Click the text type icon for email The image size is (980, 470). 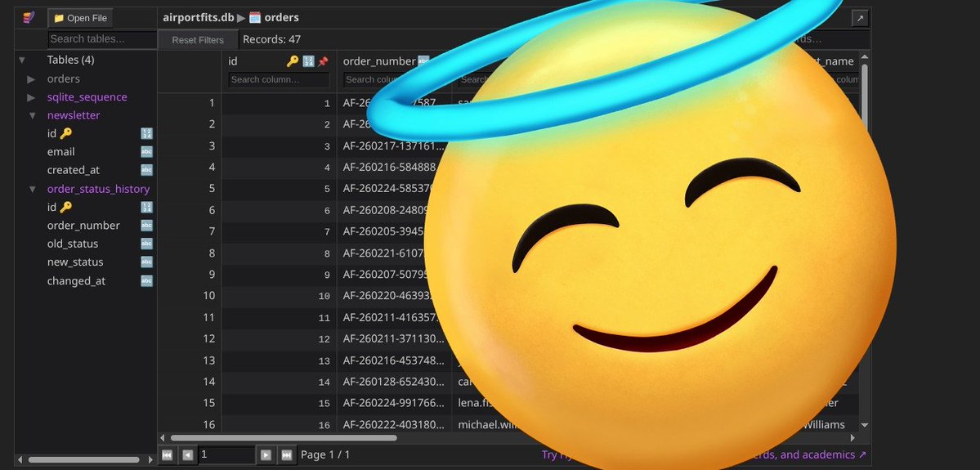click(147, 152)
